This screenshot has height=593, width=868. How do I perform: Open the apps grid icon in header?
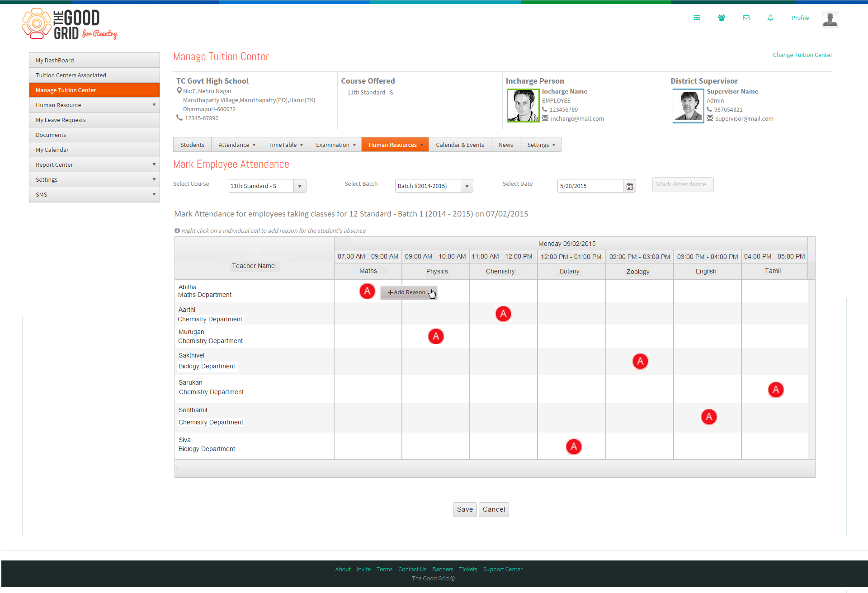[x=697, y=18]
